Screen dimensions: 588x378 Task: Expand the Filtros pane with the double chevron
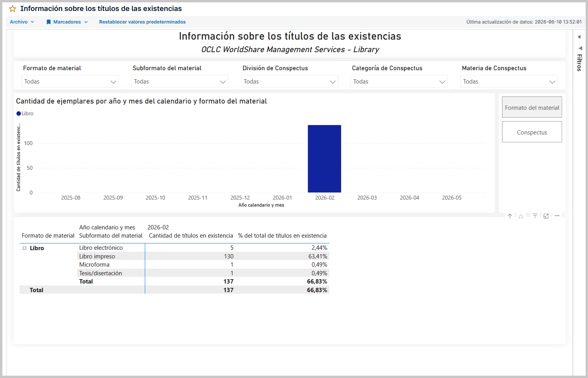click(579, 37)
